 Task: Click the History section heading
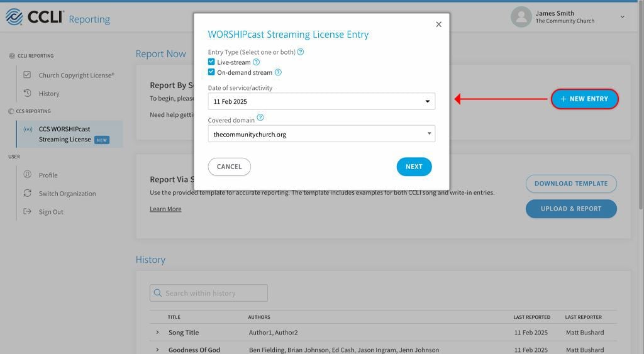click(x=150, y=260)
